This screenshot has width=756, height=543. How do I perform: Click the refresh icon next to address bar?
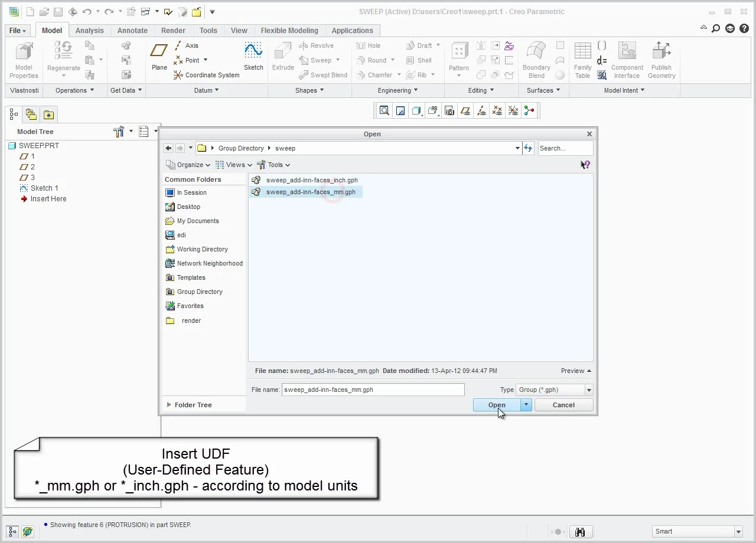(x=528, y=148)
